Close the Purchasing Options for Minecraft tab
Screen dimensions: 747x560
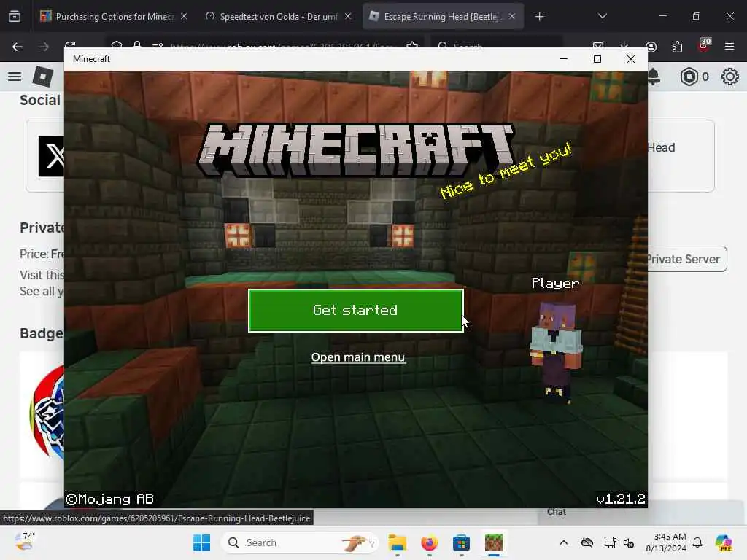tap(184, 17)
